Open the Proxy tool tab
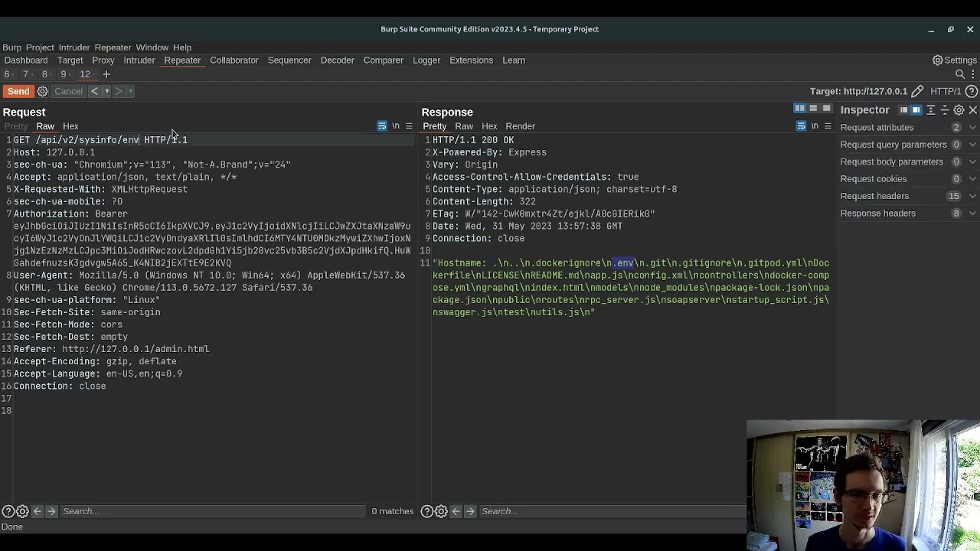 [103, 60]
